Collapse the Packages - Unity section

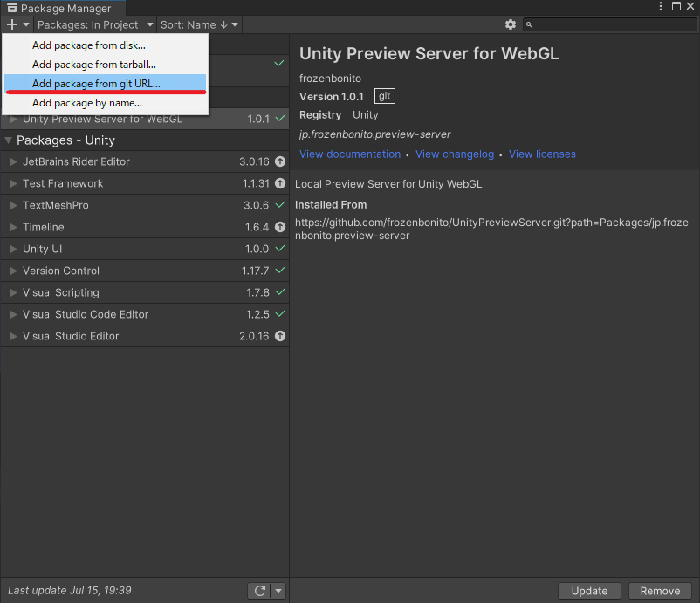tap(9, 140)
